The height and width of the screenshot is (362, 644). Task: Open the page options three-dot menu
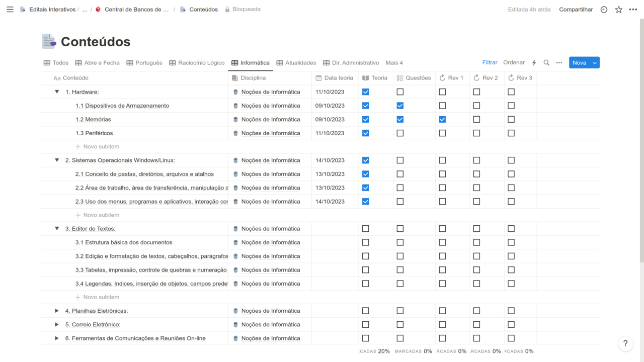(633, 10)
